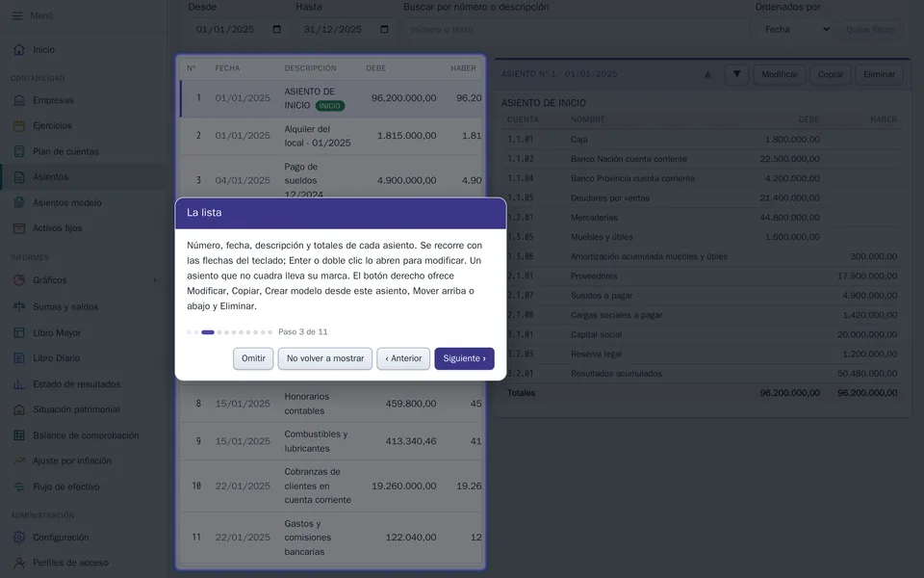Screen dimensions: 924x578
Task: Click the Libro Mayor sidebar icon
Action: [x=19, y=332]
